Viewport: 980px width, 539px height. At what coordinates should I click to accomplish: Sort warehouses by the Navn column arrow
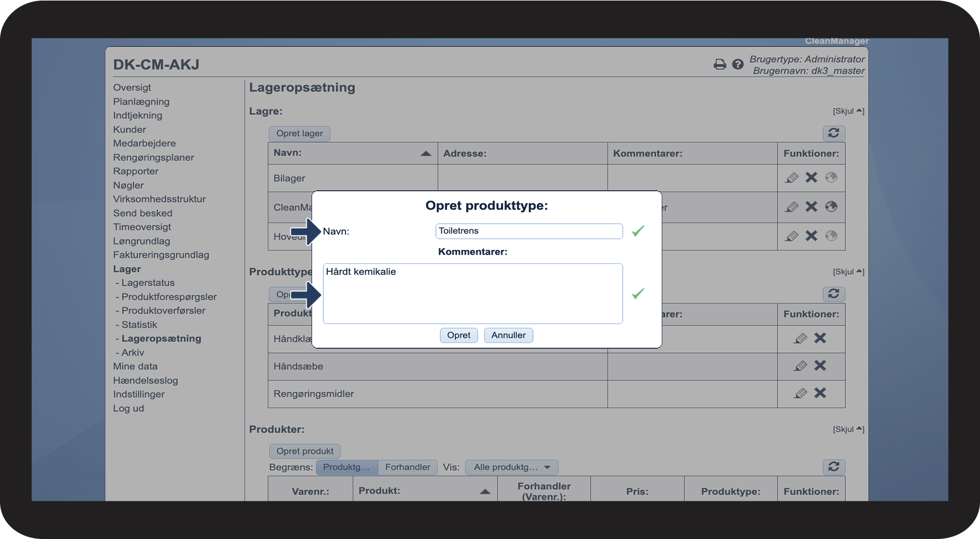pyautogui.click(x=425, y=153)
